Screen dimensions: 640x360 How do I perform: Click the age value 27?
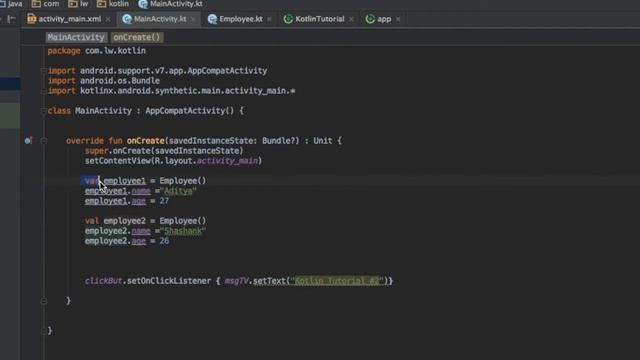[x=164, y=201]
